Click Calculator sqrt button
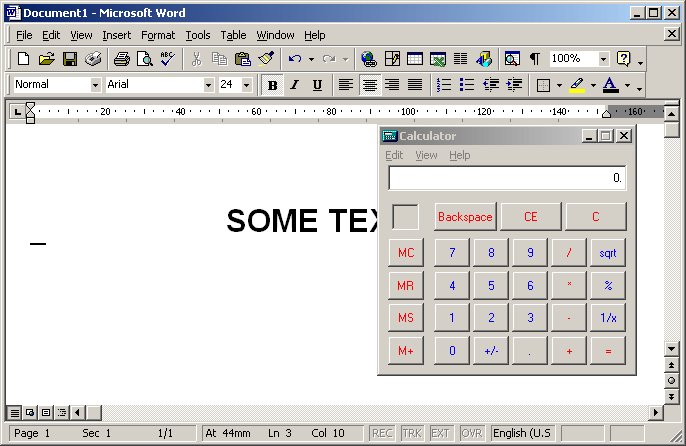The height and width of the screenshot is (446, 686). point(608,253)
